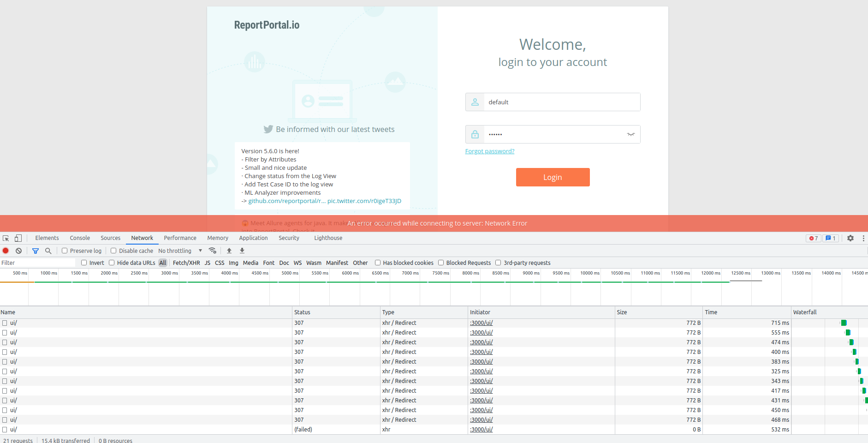
Task: Open the Application tab
Action: (x=253, y=238)
